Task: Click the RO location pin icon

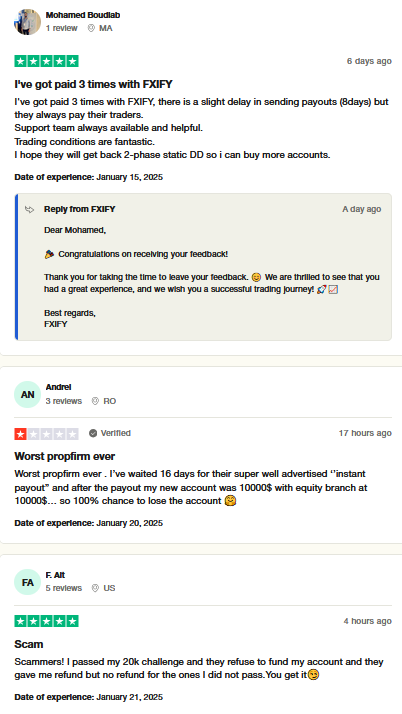Action: point(95,401)
